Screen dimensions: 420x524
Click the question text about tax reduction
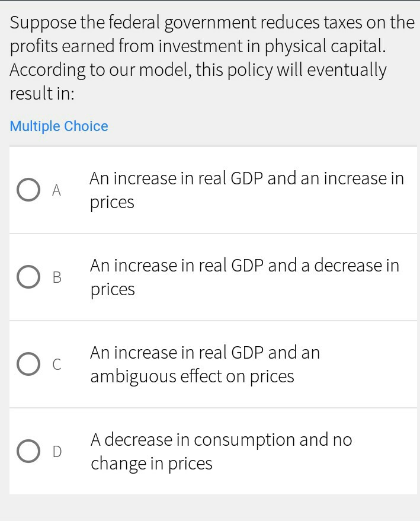coord(207,57)
